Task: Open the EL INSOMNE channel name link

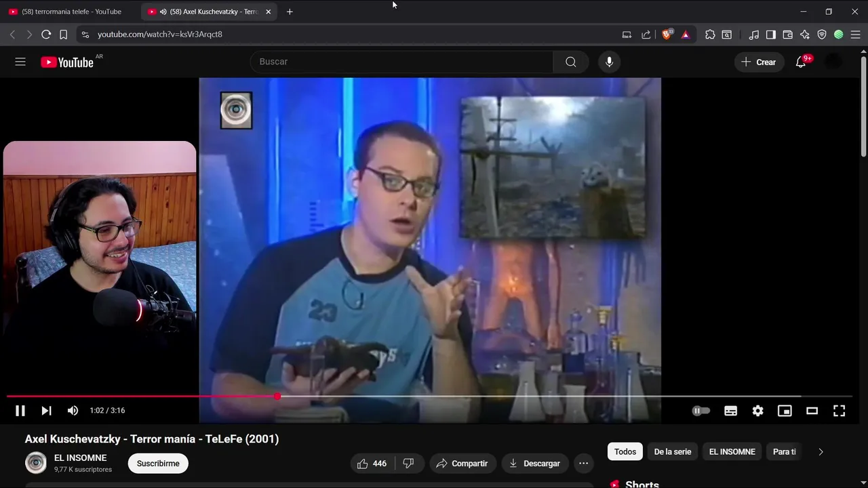Action: tap(81, 458)
